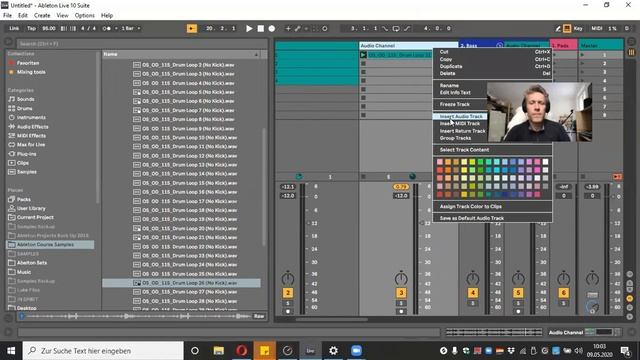Open Max for Live category

point(31,144)
